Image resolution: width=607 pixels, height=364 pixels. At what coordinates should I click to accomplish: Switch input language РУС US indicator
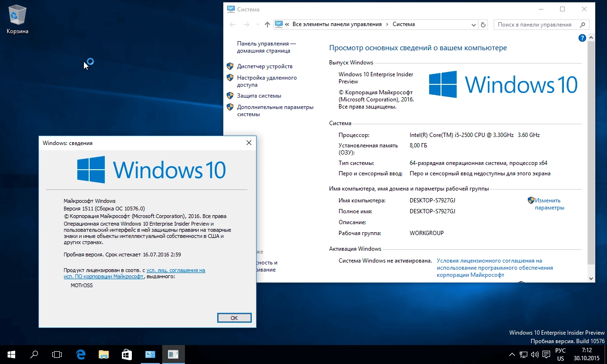coord(561,355)
